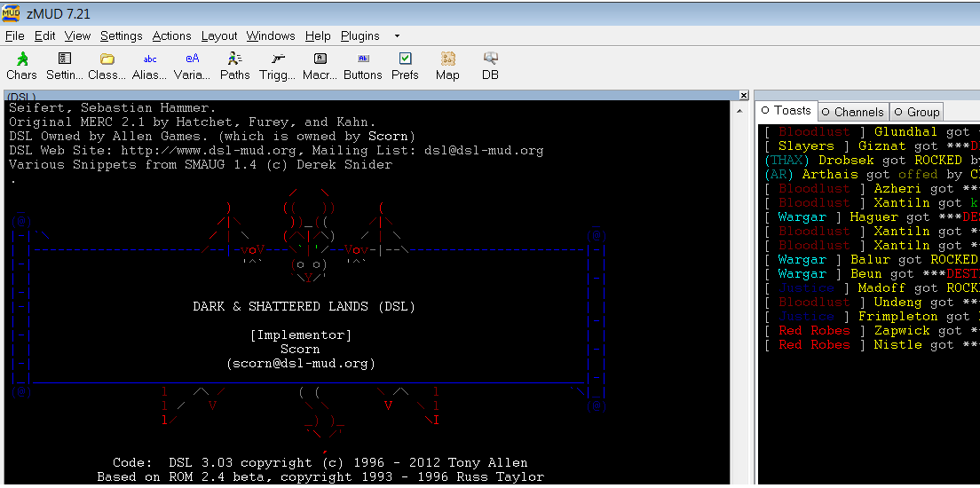
Task: Open the Plugins menu
Action: 360,36
